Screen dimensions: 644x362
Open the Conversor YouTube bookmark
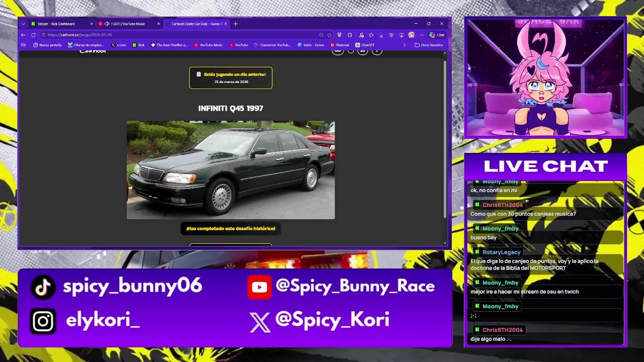[x=272, y=45]
